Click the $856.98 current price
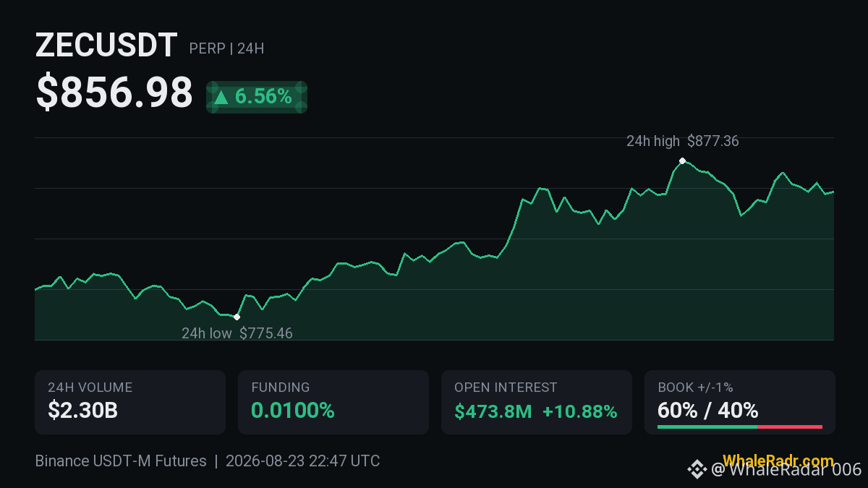 tap(114, 93)
